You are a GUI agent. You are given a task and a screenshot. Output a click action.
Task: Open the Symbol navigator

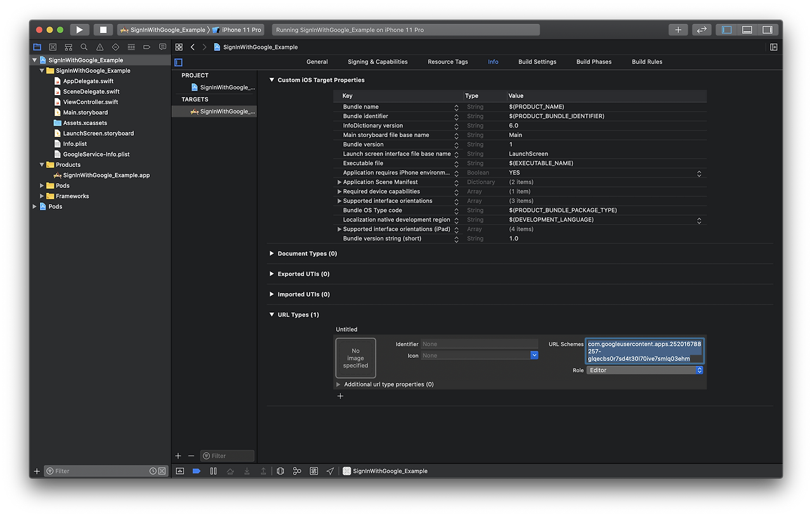tap(68, 47)
